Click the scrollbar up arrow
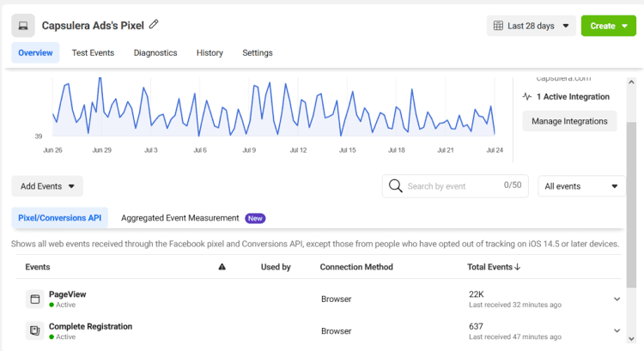Image resolution: width=644 pixels, height=351 pixels. coord(631,82)
